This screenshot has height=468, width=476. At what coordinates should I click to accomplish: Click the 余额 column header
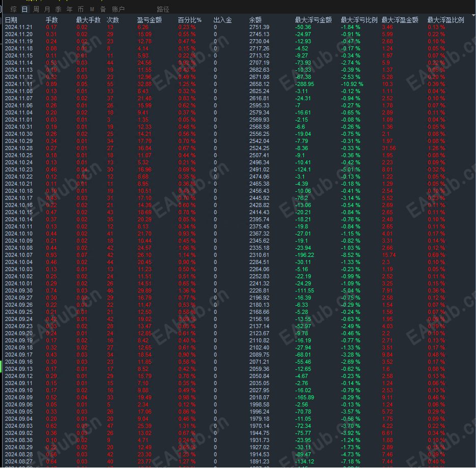255,20
